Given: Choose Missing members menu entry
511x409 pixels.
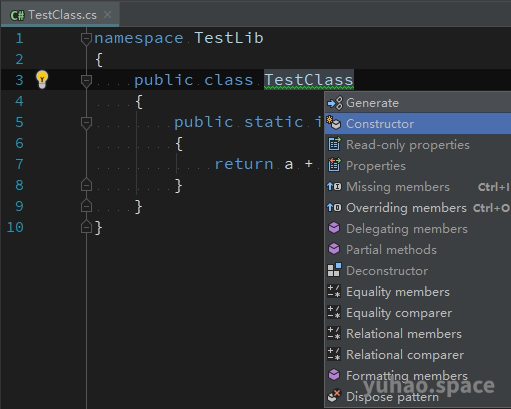Looking at the screenshot, I should 418,187.
